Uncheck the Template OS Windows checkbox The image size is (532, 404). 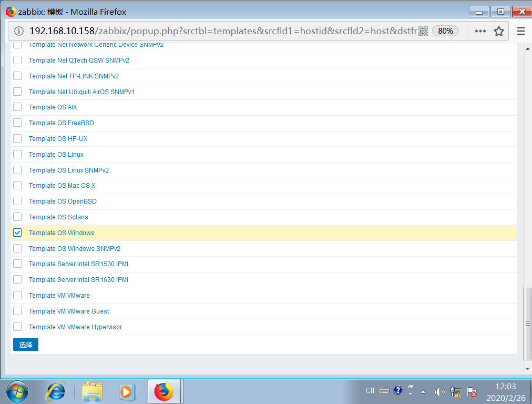click(17, 233)
